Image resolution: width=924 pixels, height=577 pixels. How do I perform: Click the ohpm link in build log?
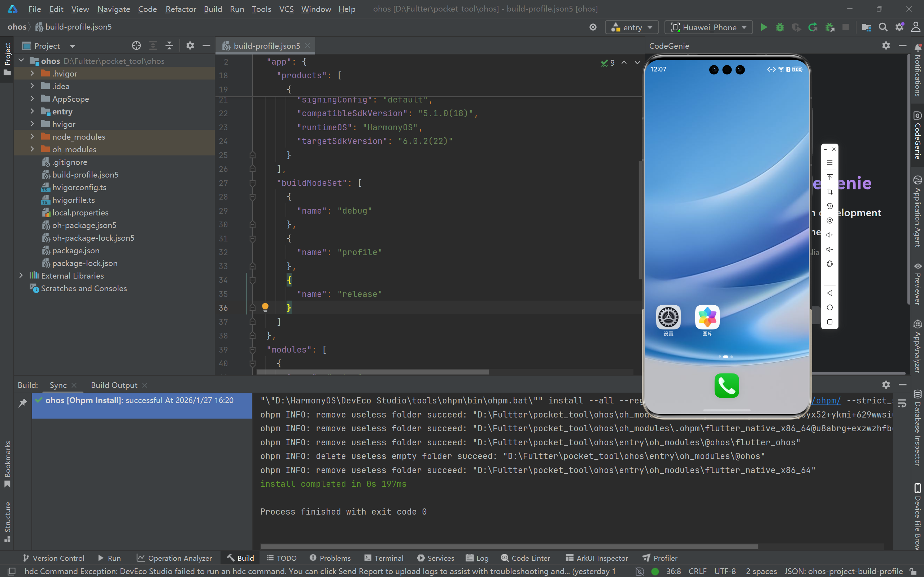826,400
